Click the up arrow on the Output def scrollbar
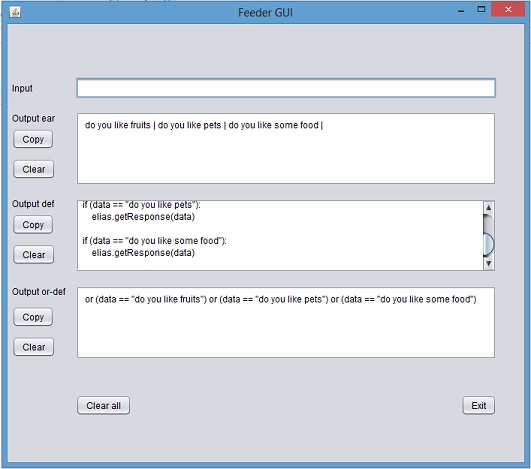Image resolution: width=531 pixels, height=469 pixels. [488, 207]
